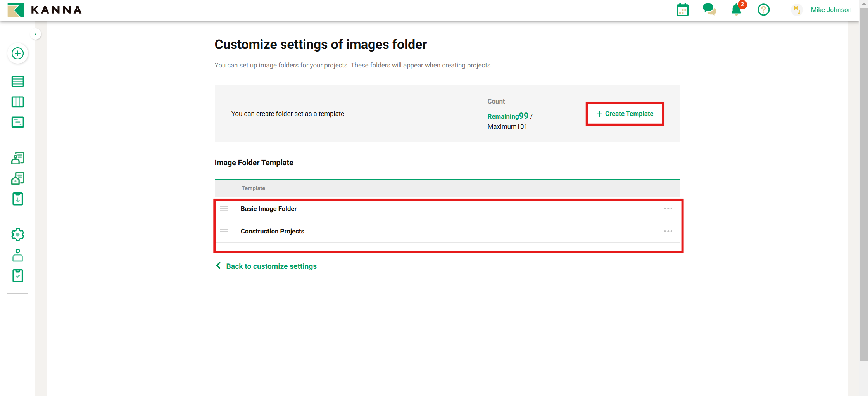The height and width of the screenshot is (396, 868).
Task: Expand the left sidebar with chevron
Action: [x=35, y=34]
